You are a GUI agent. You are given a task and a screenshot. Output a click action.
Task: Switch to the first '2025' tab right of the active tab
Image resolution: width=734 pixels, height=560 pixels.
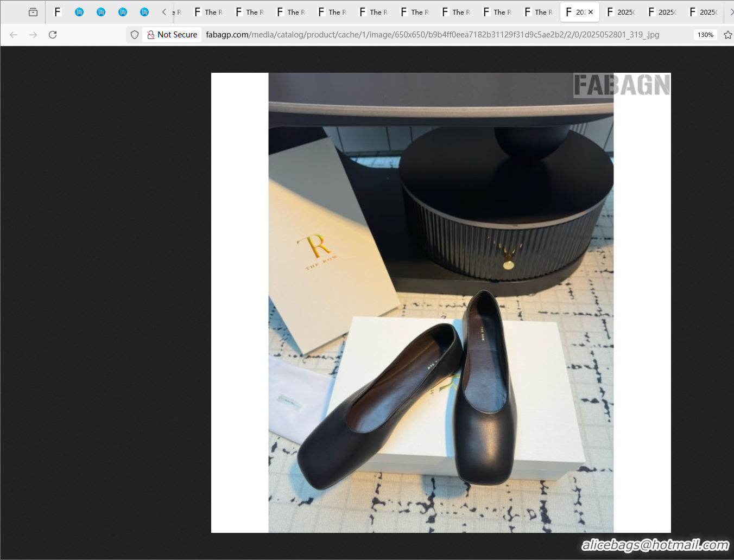pos(621,12)
